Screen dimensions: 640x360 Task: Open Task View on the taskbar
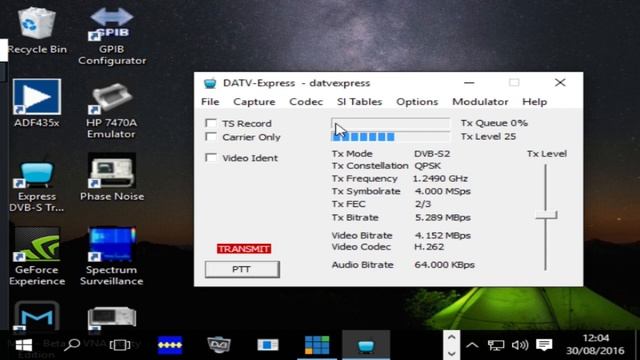(120, 345)
